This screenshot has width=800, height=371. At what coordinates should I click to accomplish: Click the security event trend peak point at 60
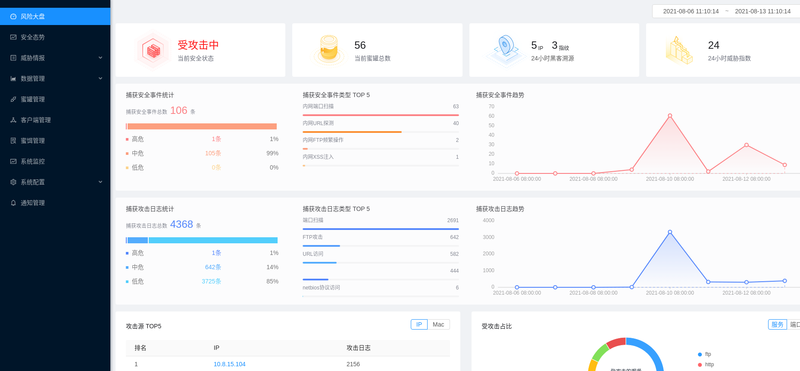[670, 116]
